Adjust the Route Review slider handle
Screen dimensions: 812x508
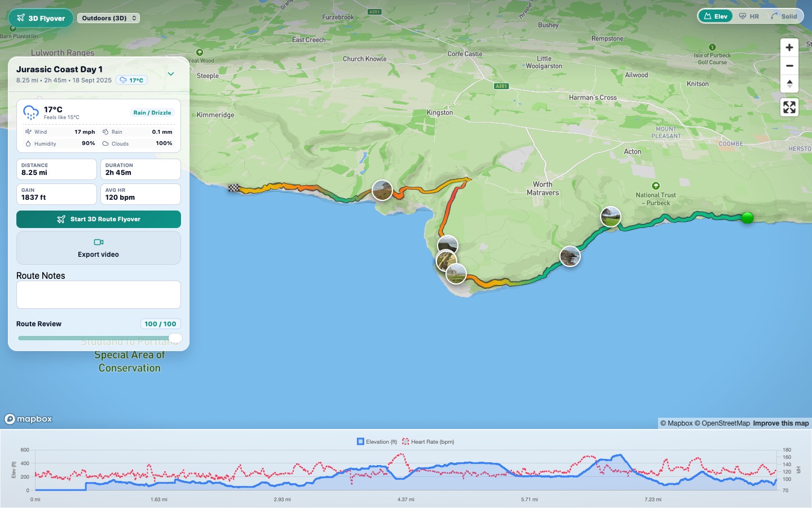pyautogui.click(x=175, y=338)
